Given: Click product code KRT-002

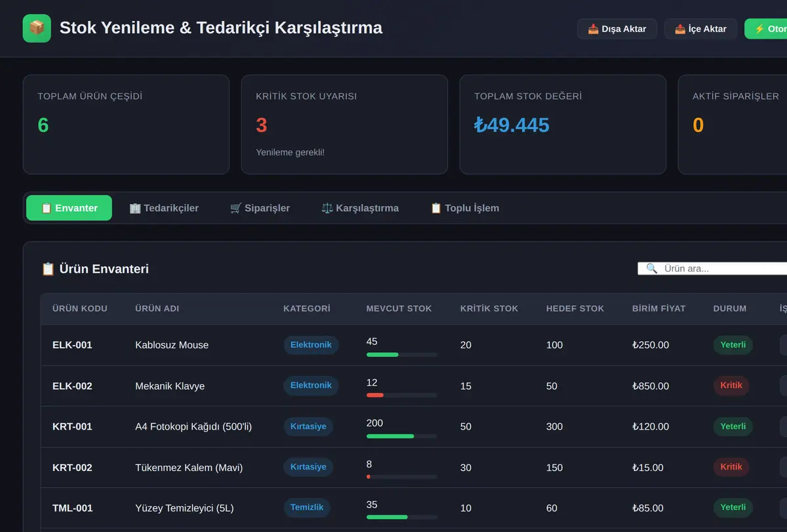Looking at the screenshot, I should coord(72,468).
